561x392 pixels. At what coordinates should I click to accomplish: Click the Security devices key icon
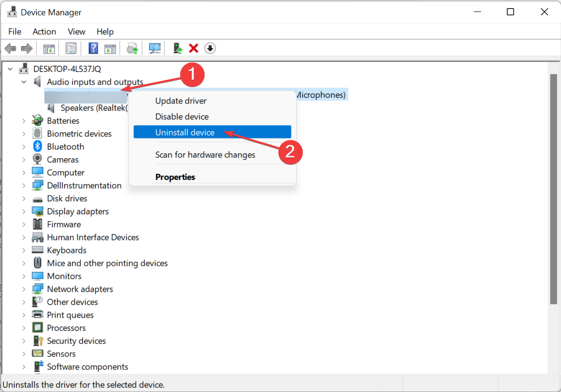37,340
